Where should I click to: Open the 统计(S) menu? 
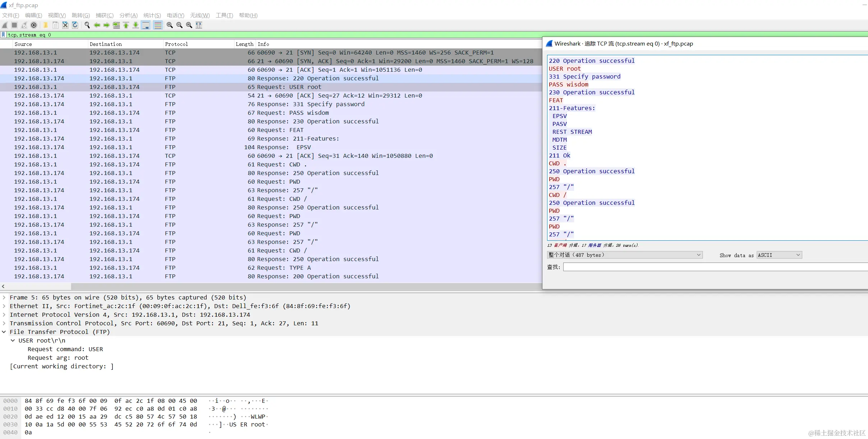[152, 15]
